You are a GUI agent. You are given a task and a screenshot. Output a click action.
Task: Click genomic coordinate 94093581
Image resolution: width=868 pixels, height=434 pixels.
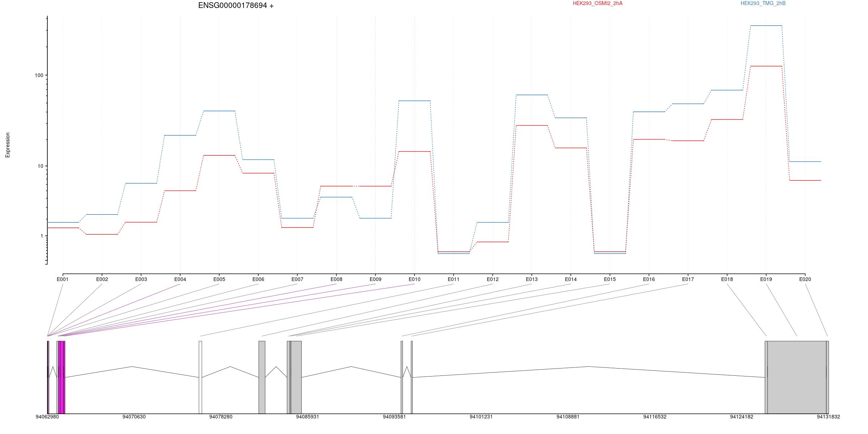pos(395,417)
